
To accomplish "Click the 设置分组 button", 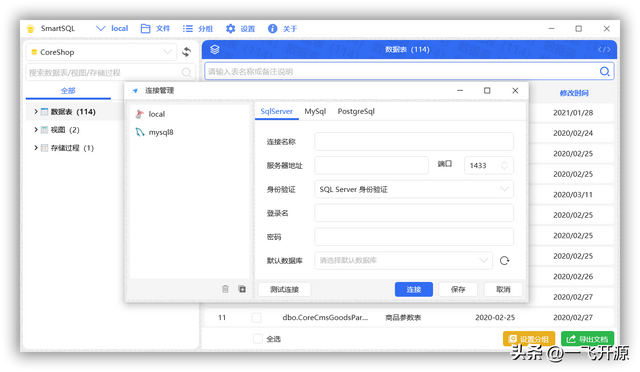I will (529, 339).
